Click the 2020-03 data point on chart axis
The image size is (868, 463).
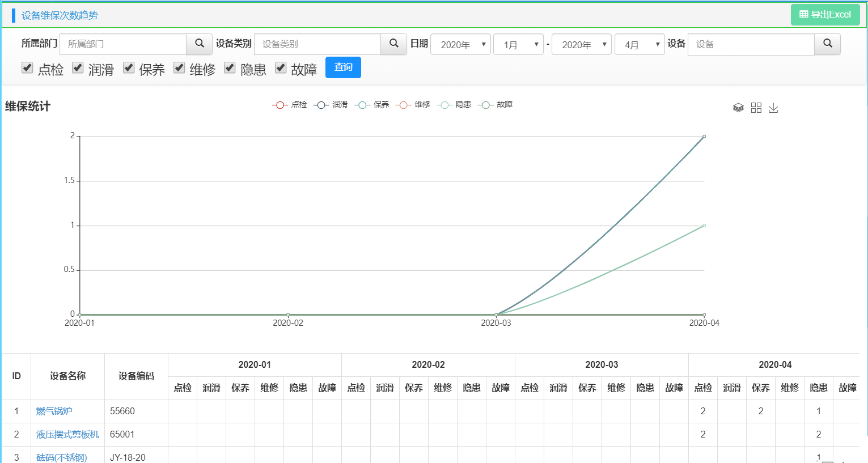(x=496, y=315)
